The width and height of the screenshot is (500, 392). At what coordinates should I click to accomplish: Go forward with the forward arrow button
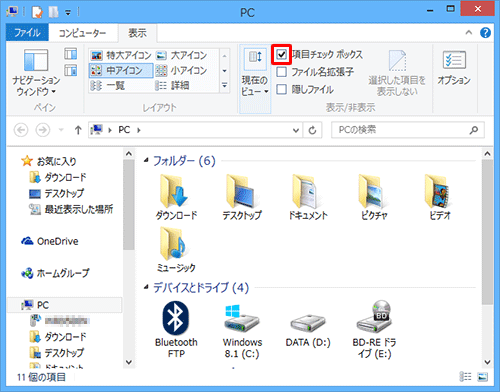pos(43,130)
